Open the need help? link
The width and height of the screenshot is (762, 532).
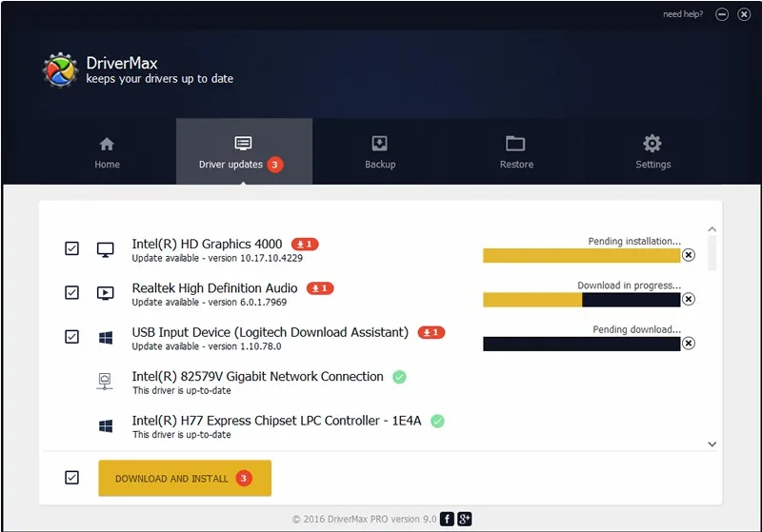683,14
